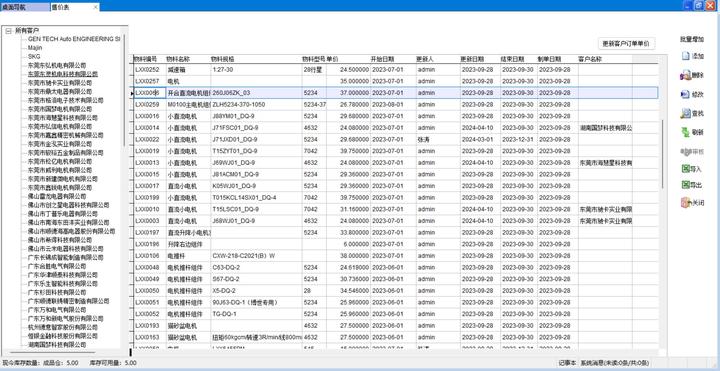720x371 pixels.
Task: Click spec cell J69WJ01_DQ-9
Action: point(256,163)
